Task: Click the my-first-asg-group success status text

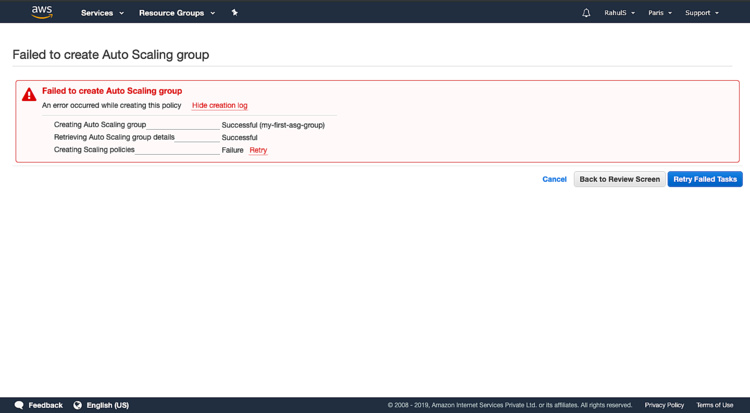Action: 273,125
